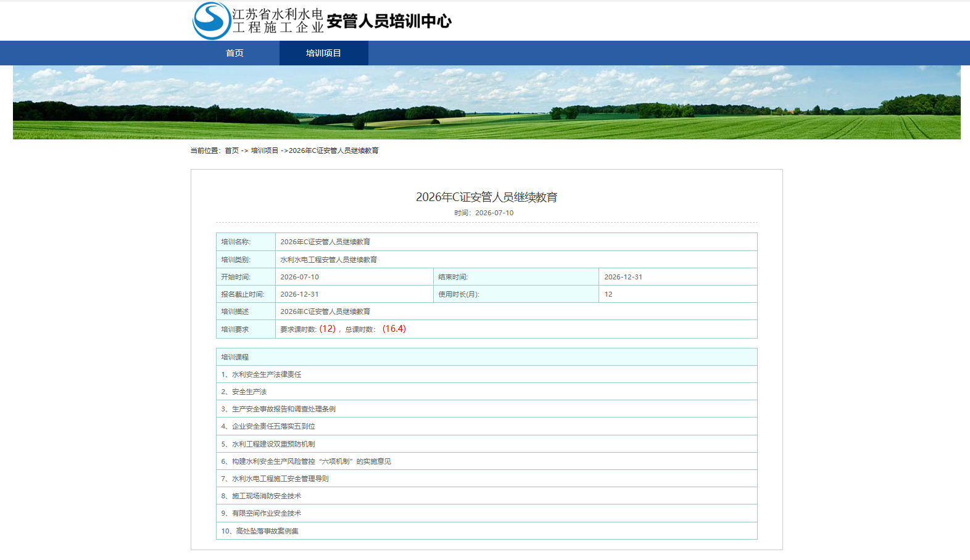
Task: Click the 首页 breadcrumb link
Action: pos(231,150)
